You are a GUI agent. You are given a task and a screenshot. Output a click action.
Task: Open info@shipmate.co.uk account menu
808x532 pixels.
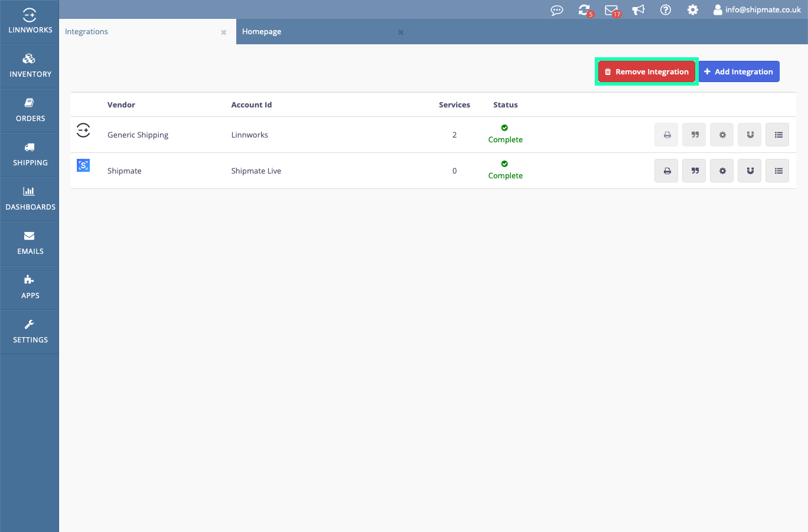click(x=757, y=9)
